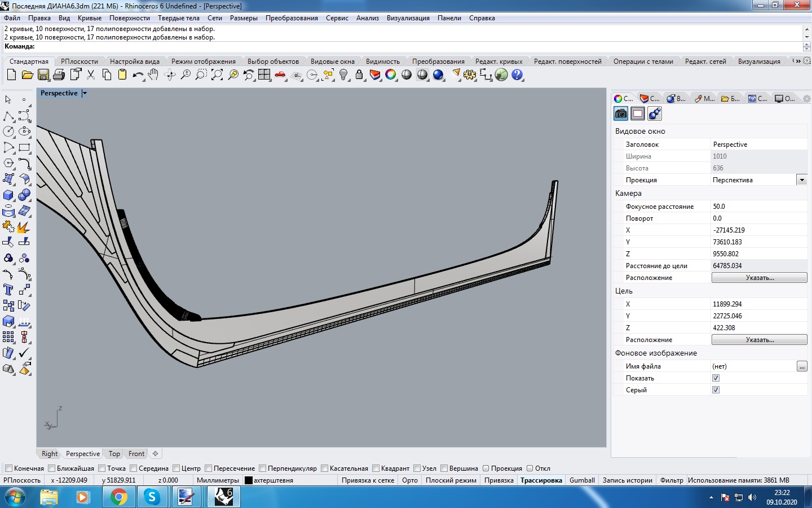Choose the Zoom Extents icon
Screen dimensions: 812x508
(x=217, y=75)
